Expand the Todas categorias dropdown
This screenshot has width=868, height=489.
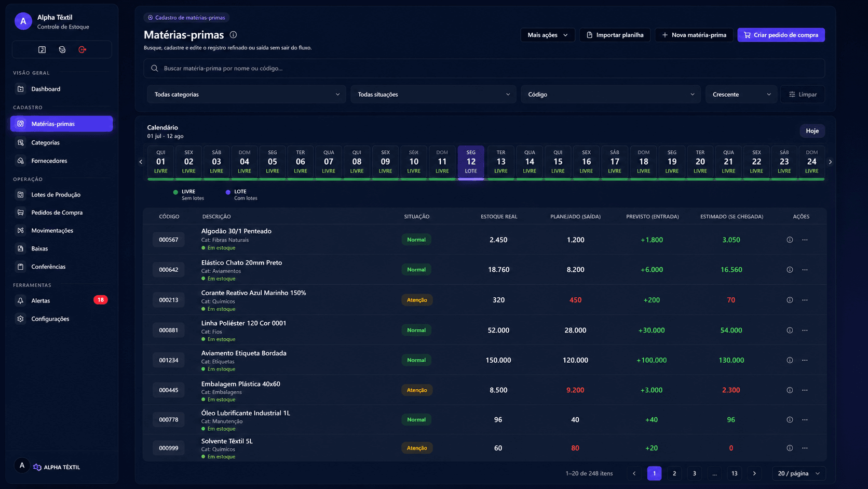click(247, 95)
